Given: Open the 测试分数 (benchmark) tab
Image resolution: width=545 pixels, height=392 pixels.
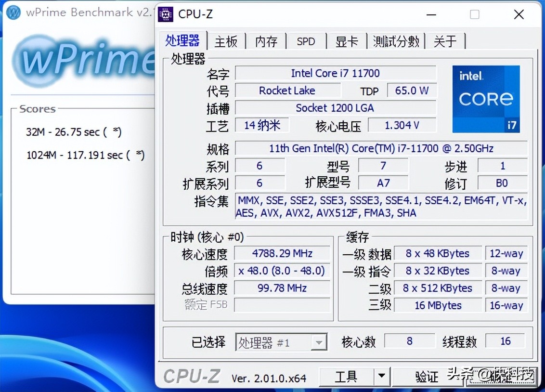Looking at the screenshot, I should (396, 42).
